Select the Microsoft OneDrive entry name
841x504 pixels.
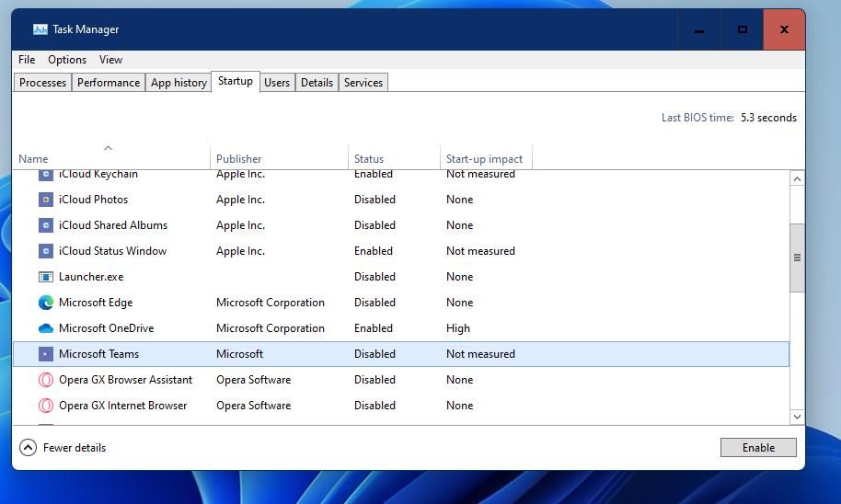[106, 328]
